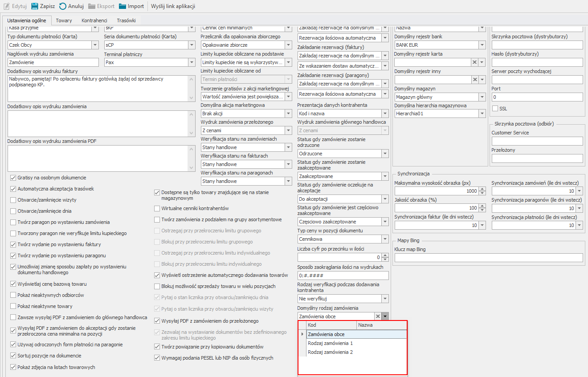Uncheck Gratisy na osobnym dokumencie
588x377 pixels.
pyautogui.click(x=13, y=178)
